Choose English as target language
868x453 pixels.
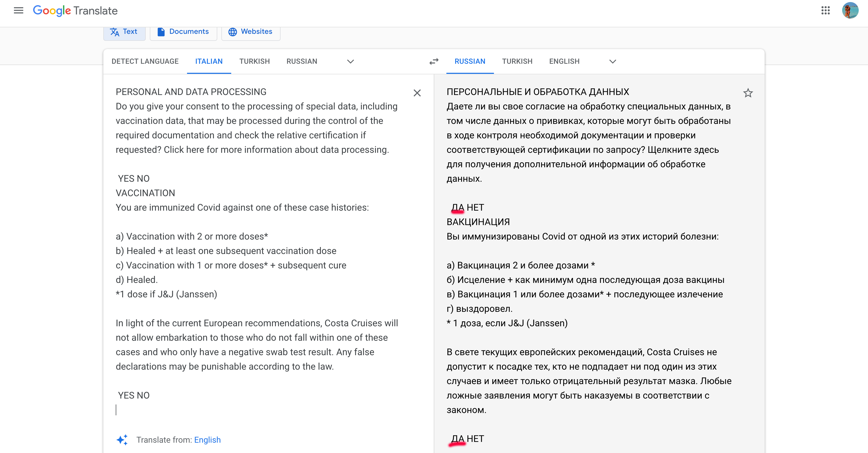(x=564, y=61)
